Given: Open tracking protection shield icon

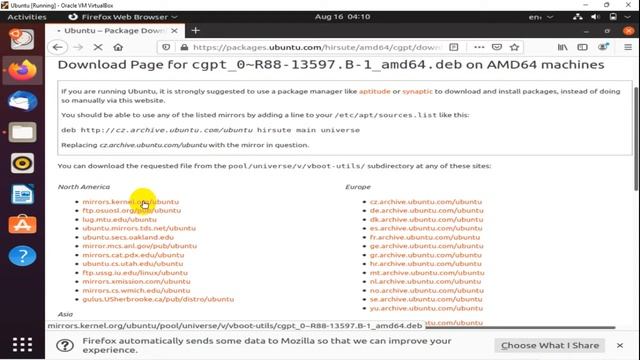Looking at the screenshot, I should click(166, 47).
